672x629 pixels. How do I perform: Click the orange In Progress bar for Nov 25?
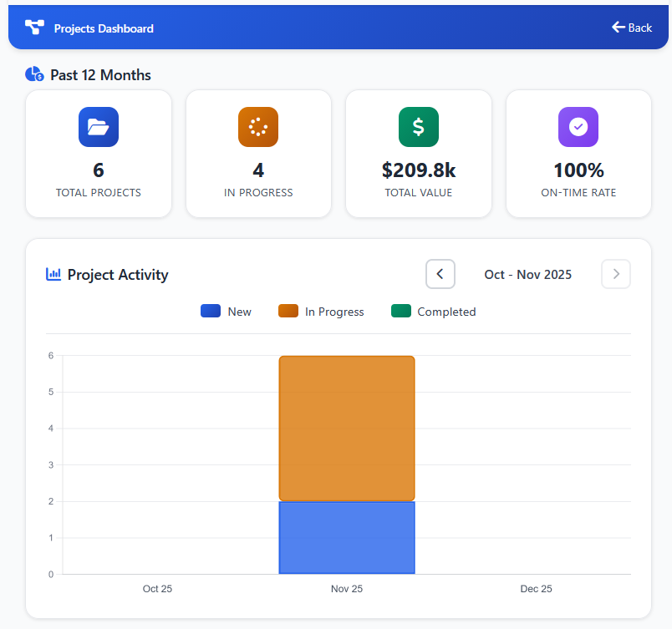346,426
